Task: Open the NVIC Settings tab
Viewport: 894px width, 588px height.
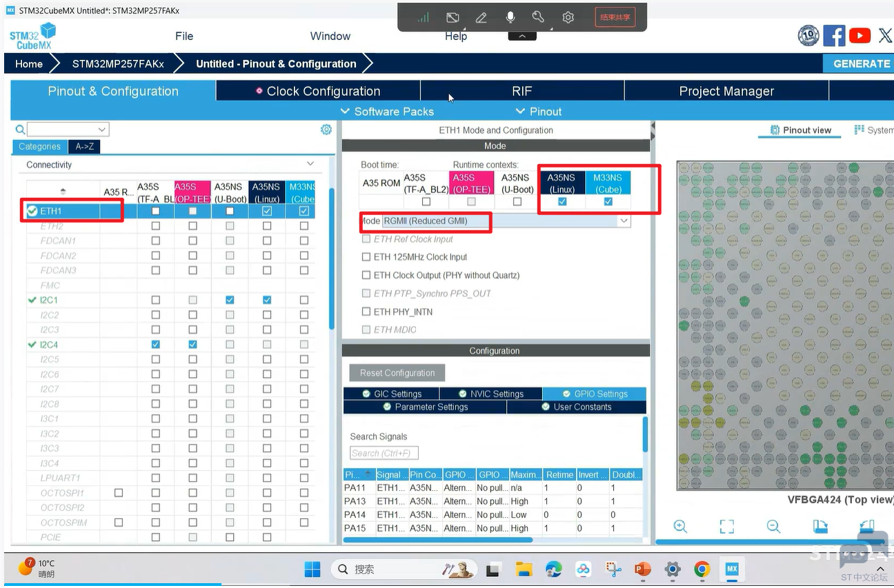Action: point(491,394)
